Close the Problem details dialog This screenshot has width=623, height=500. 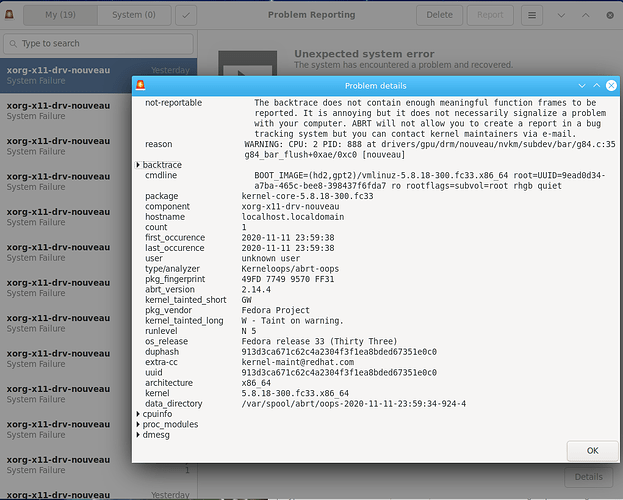coord(611,85)
